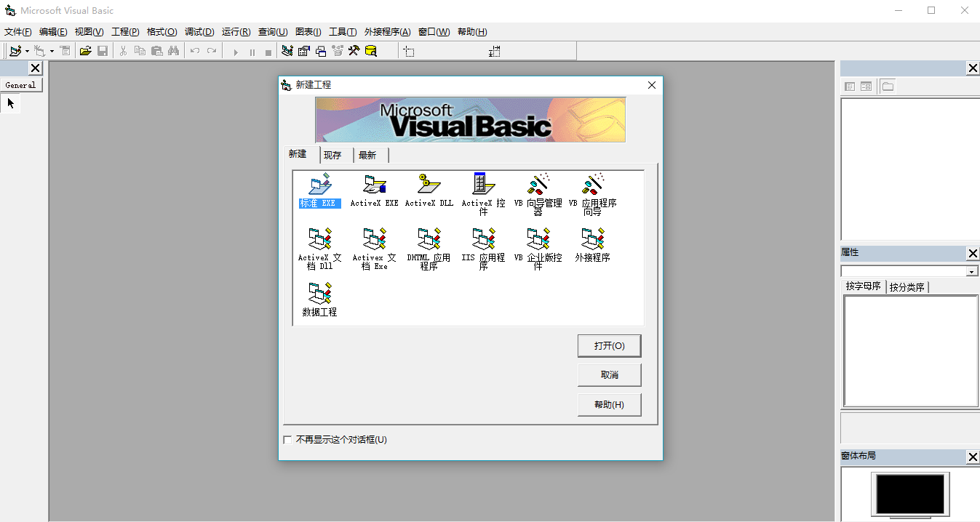Viewport: 980px width, 522px height.
Task: Open the 视图(V) menu
Action: click(x=89, y=32)
